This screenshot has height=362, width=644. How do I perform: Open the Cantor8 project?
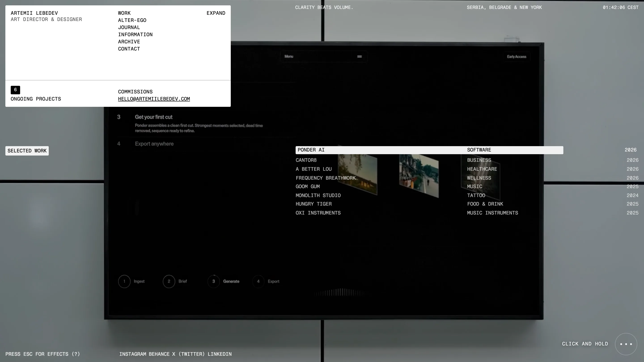tap(306, 160)
